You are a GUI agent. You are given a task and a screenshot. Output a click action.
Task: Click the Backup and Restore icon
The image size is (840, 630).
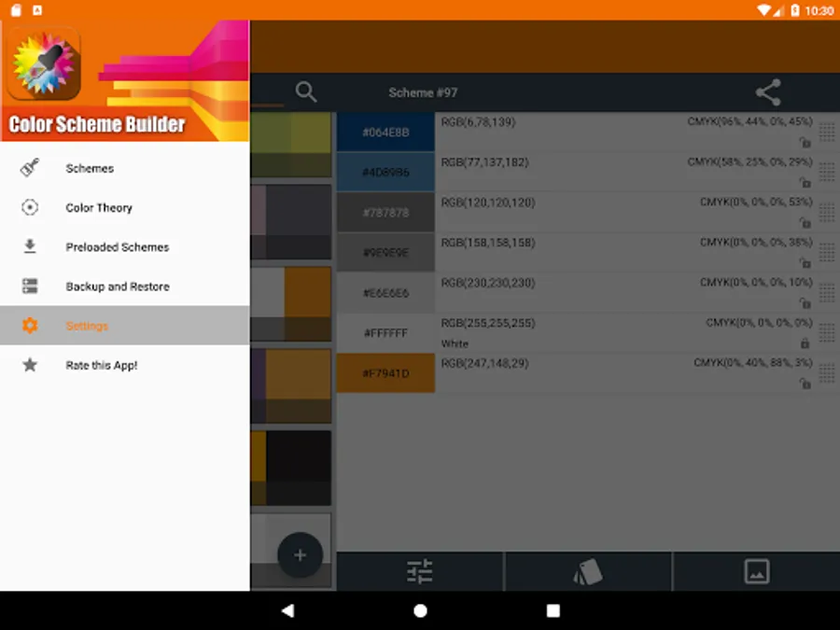(x=29, y=287)
